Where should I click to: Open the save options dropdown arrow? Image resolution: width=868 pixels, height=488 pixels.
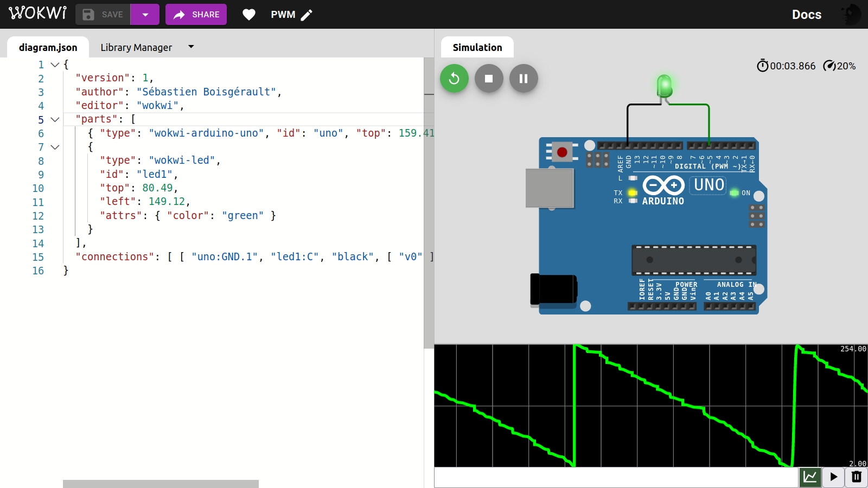tap(145, 15)
